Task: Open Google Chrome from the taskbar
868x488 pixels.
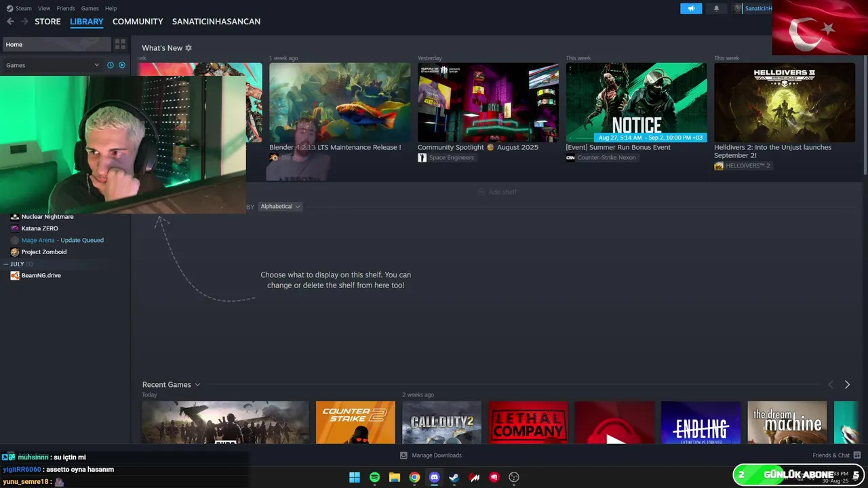Action: pos(414,477)
